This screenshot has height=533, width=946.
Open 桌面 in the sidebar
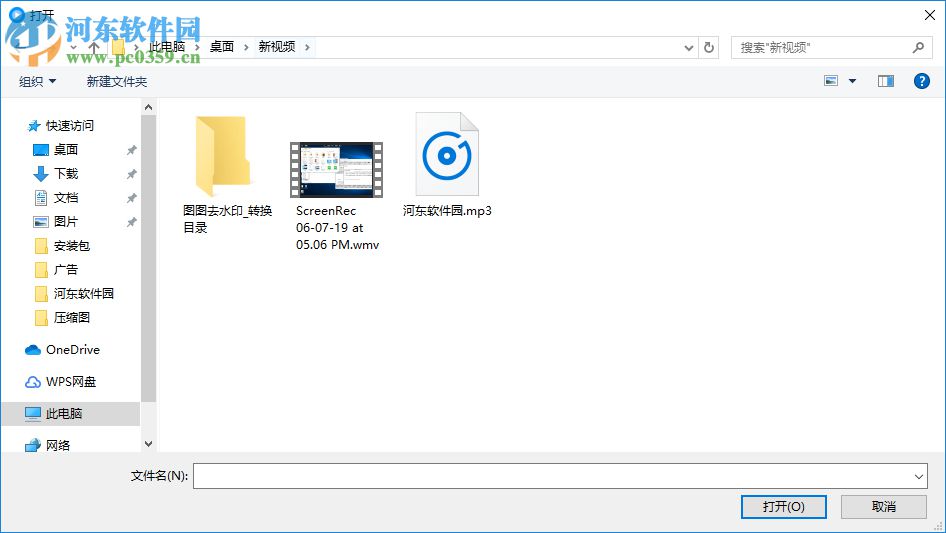66,149
